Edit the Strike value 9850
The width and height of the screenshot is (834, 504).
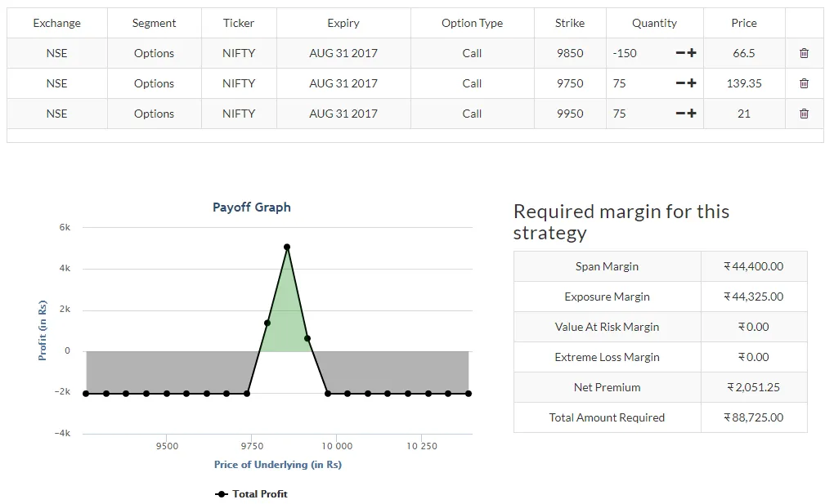[x=570, y=52]
